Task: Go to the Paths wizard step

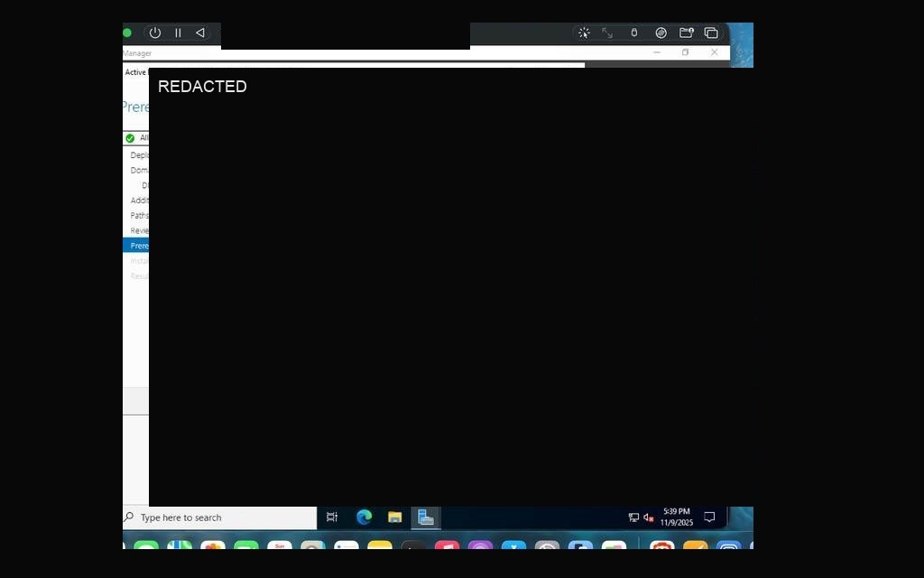Action: [139, 215]
